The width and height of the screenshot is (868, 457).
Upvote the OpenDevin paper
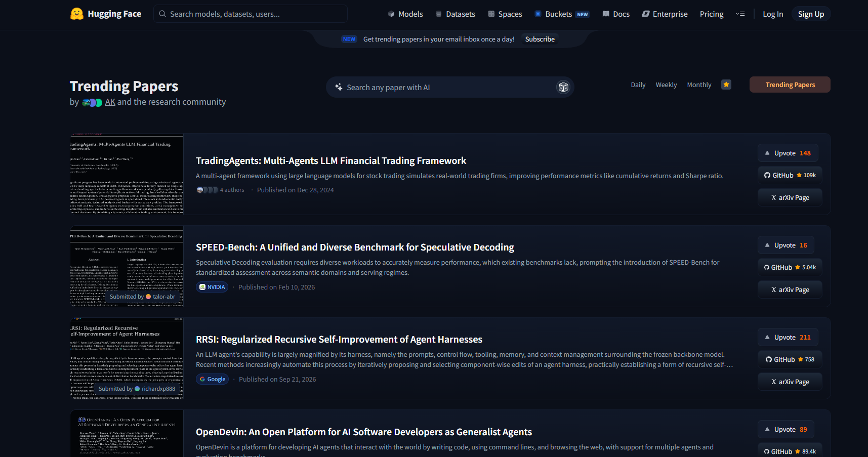[786, 429]
